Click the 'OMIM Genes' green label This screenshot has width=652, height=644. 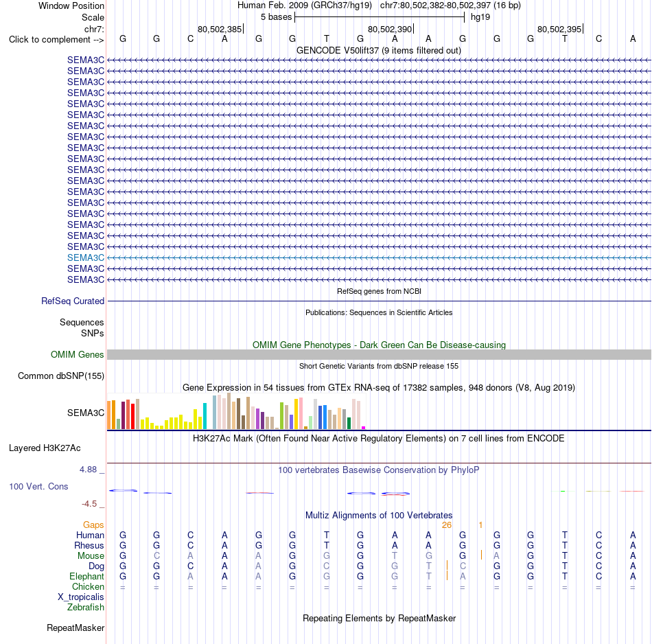pos(78,354)
